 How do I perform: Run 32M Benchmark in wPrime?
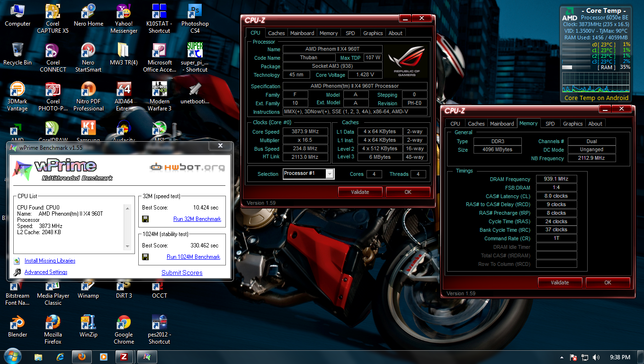[197, 219]
